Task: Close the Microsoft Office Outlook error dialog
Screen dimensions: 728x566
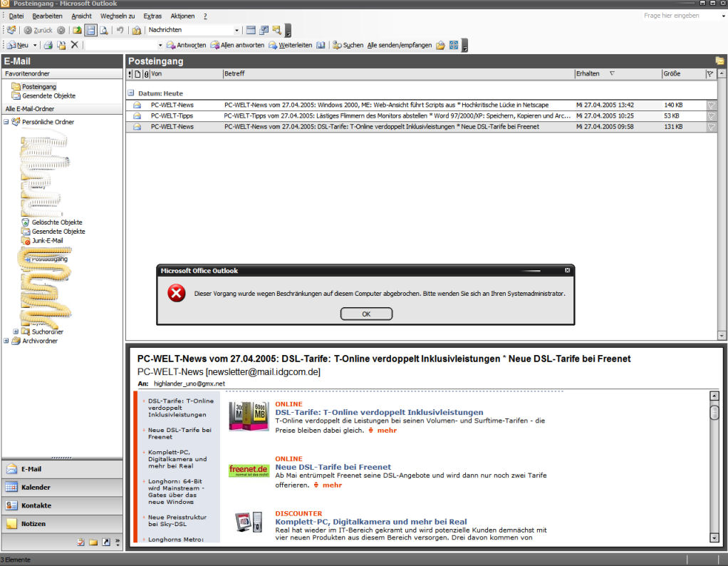Action: point(567,270)
